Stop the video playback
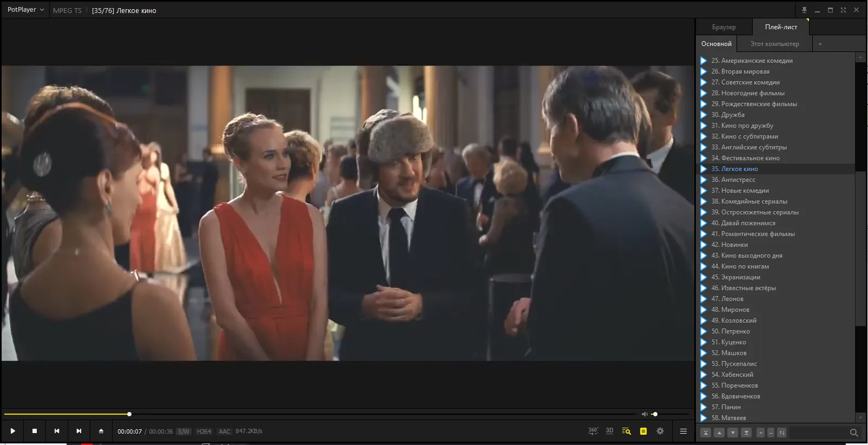 [35, 431]
